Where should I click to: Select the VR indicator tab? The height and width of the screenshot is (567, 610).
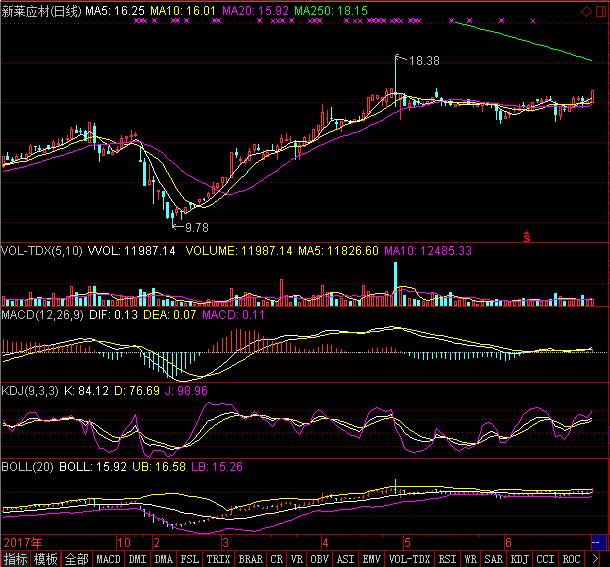tap(297, 559)
